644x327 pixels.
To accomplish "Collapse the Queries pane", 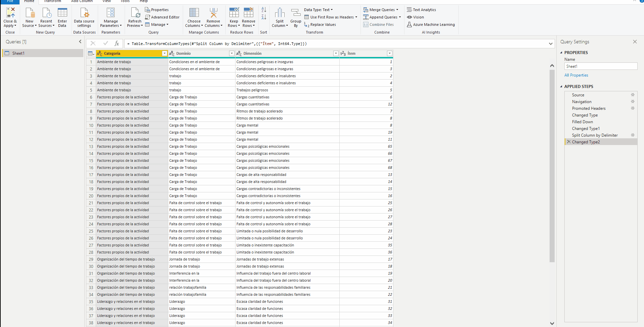I will click(80, 42).
